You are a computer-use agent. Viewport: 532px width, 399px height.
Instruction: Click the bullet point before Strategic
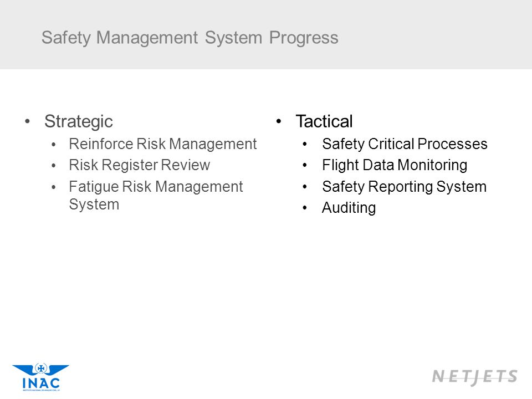28,121
